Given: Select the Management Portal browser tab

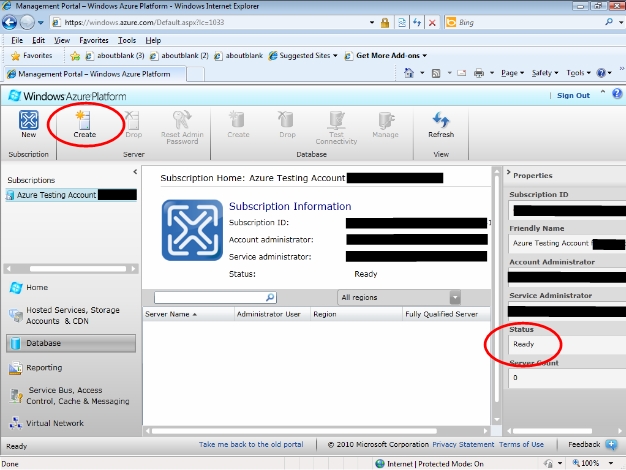Looking at the screenshot, I should [94, 74].
